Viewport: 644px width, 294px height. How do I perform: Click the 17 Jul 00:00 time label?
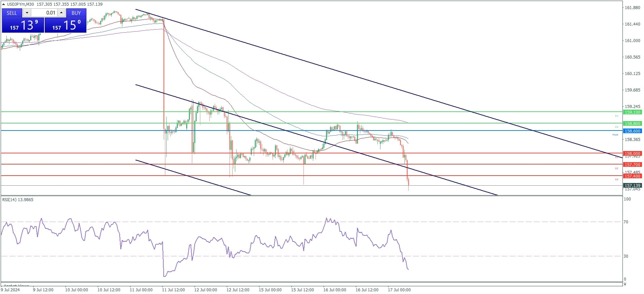pyautogui.click(x=399, y=290)
